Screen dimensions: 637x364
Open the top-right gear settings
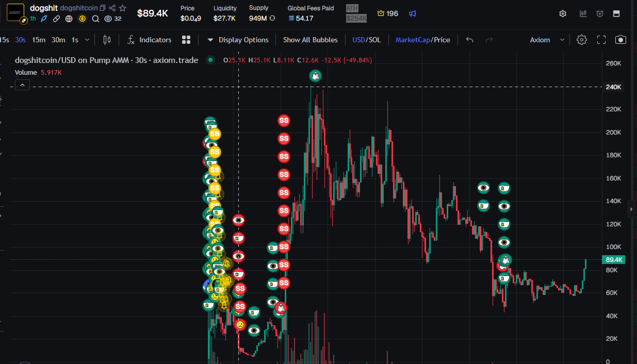point(563,13)
